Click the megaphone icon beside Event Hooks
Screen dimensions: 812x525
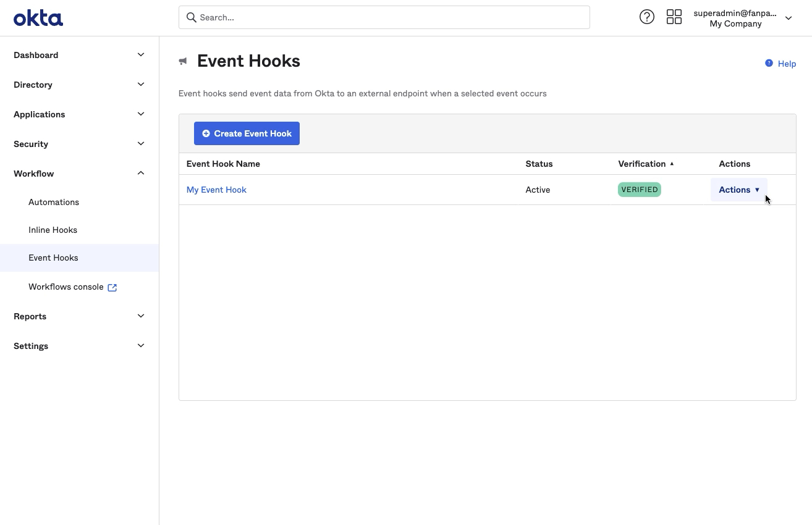tap(183, 61)
